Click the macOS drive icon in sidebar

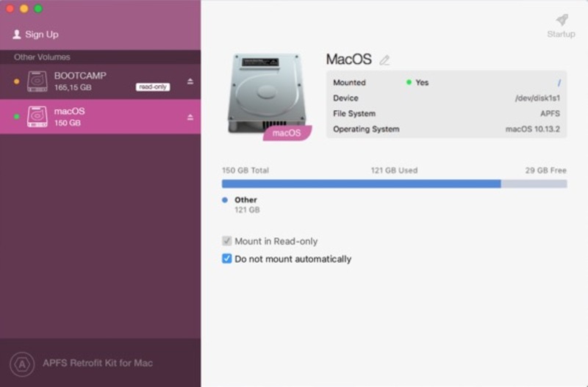click(x=37, y=117)
